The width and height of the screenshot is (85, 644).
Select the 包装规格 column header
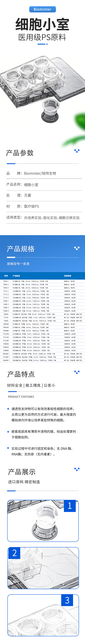click(68, 276)
